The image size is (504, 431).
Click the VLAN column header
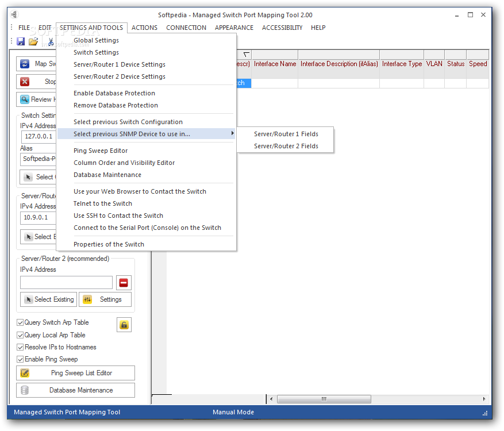point(434,64)
